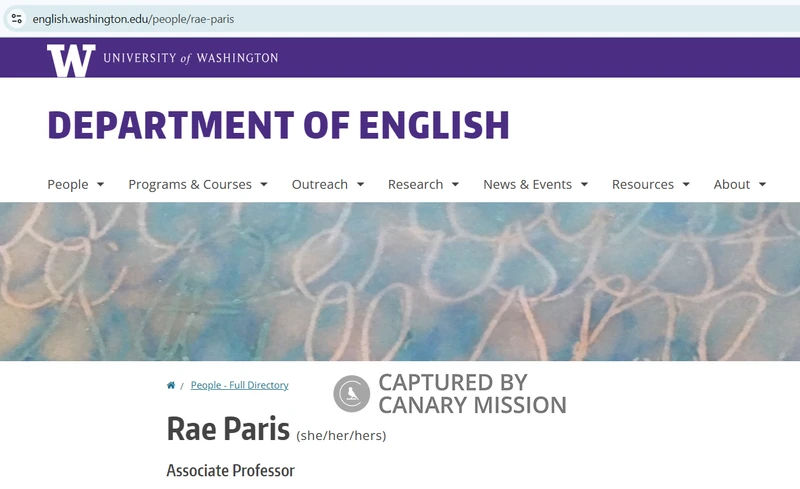This screenshot has height=489, width=800.
Task: Open the Programs & Courses menu
Action: (x=190, y=184)
